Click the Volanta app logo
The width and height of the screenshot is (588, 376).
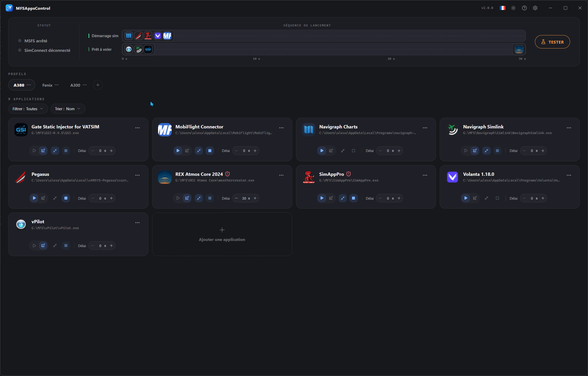coord(453,177)
